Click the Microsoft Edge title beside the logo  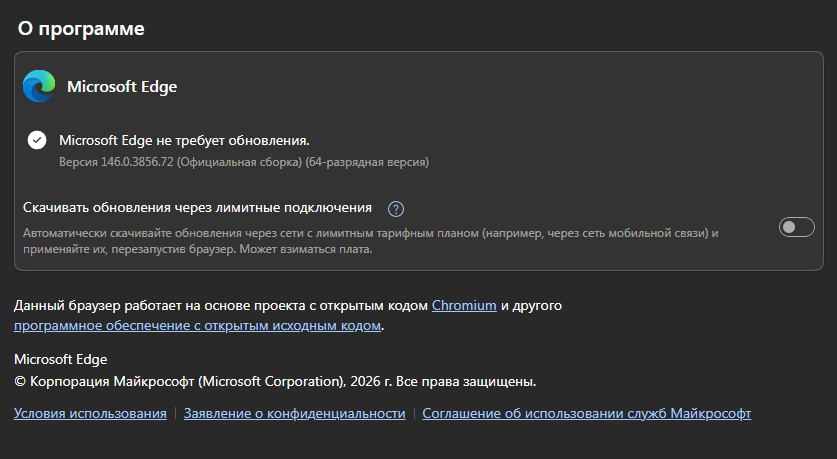pos(122,87)
